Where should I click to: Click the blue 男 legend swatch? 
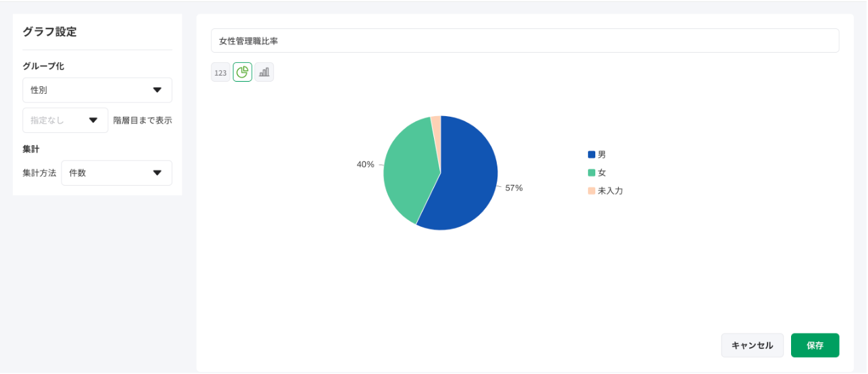pos(592,155)
